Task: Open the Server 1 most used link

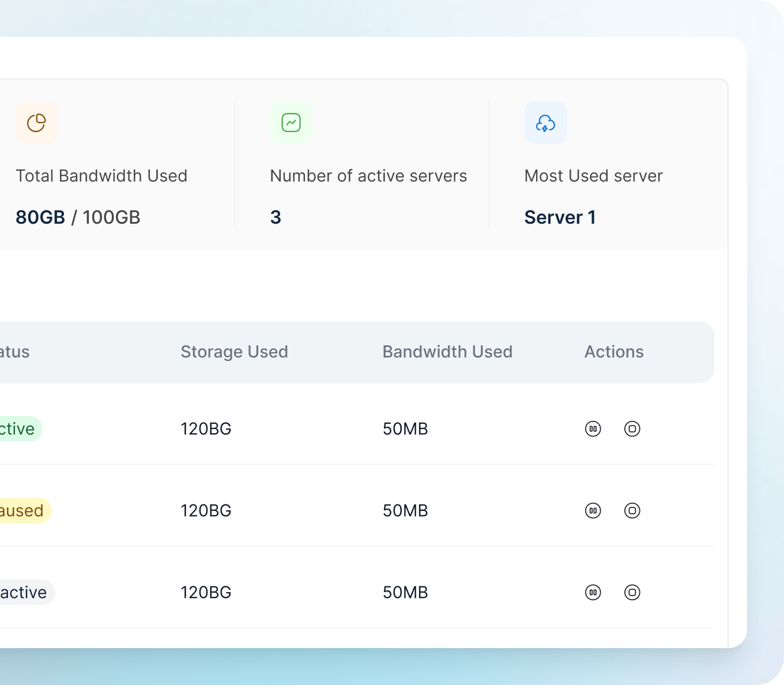Action: (560, 217)
